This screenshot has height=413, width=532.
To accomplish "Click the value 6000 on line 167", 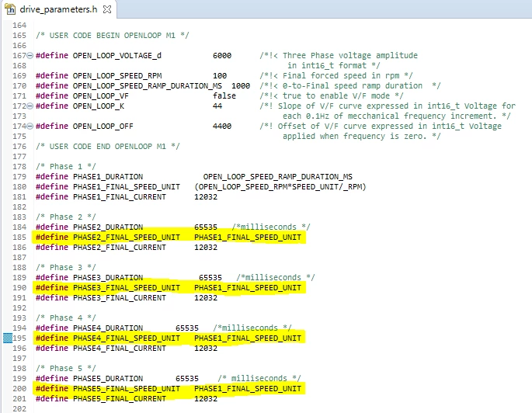I will [222, 55].
